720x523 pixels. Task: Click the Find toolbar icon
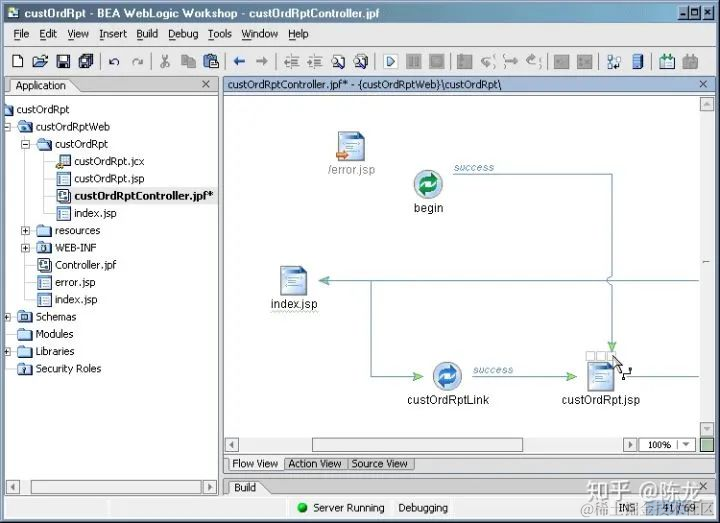[x=338, y=61]
